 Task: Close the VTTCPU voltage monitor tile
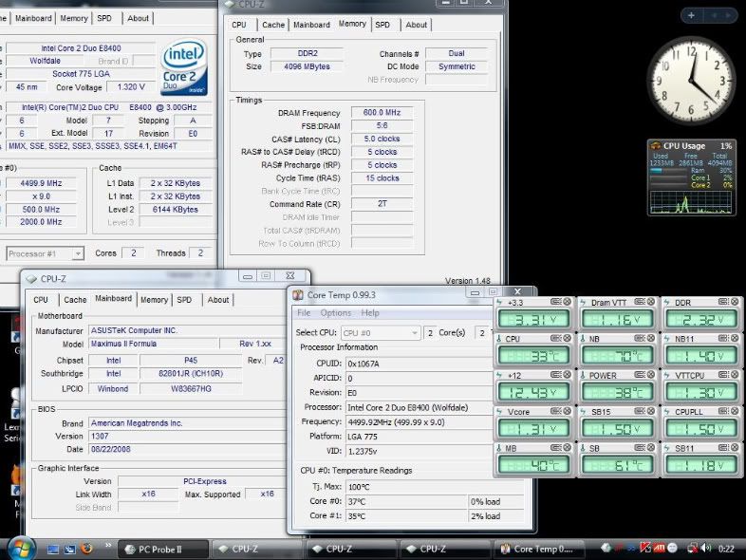click(735, 375)
